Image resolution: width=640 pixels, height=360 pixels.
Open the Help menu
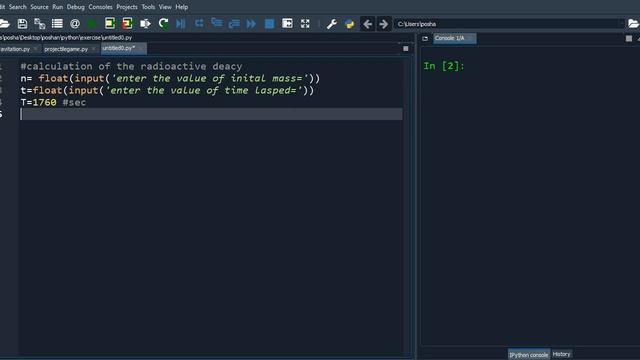182,7
